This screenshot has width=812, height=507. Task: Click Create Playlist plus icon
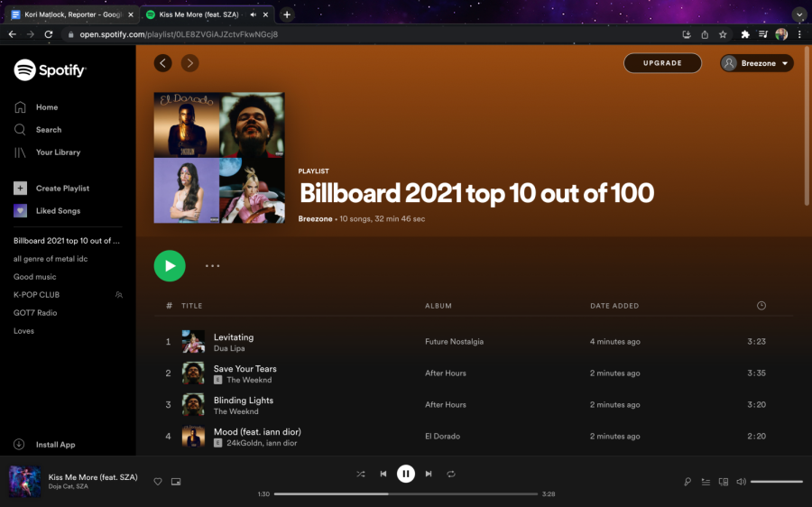click(x=20, y=188)
